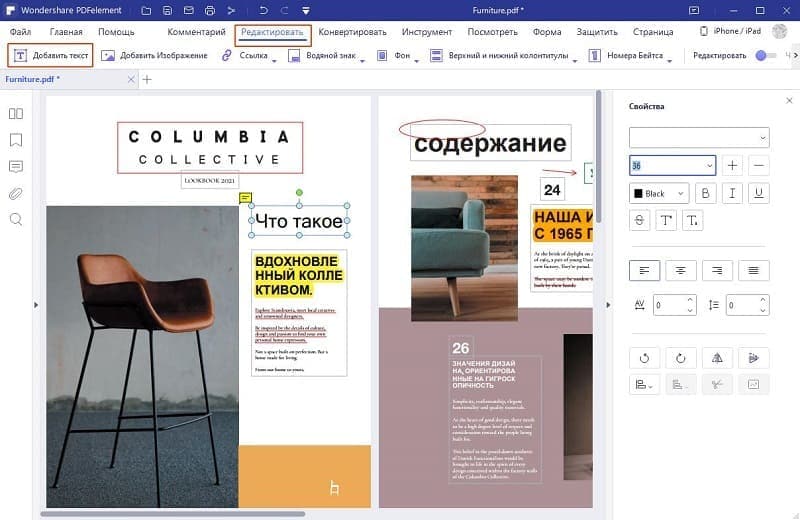Image resolution: width=800 pixels, height=520 pixels.
Task: Switch to the Защитить tab
Action: [596, 32]
